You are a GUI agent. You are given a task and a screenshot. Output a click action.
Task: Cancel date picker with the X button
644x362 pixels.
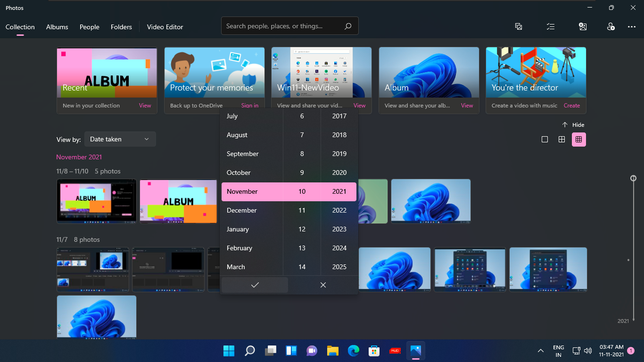coord(323,285)
